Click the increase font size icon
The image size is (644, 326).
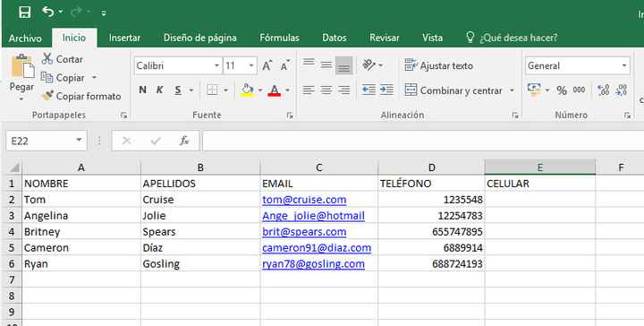[x=267, y=65]
